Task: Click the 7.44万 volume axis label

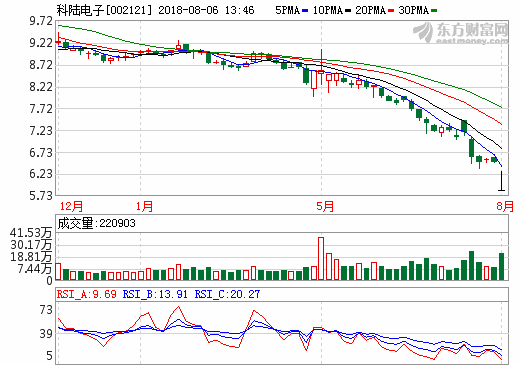Action: 35,269
